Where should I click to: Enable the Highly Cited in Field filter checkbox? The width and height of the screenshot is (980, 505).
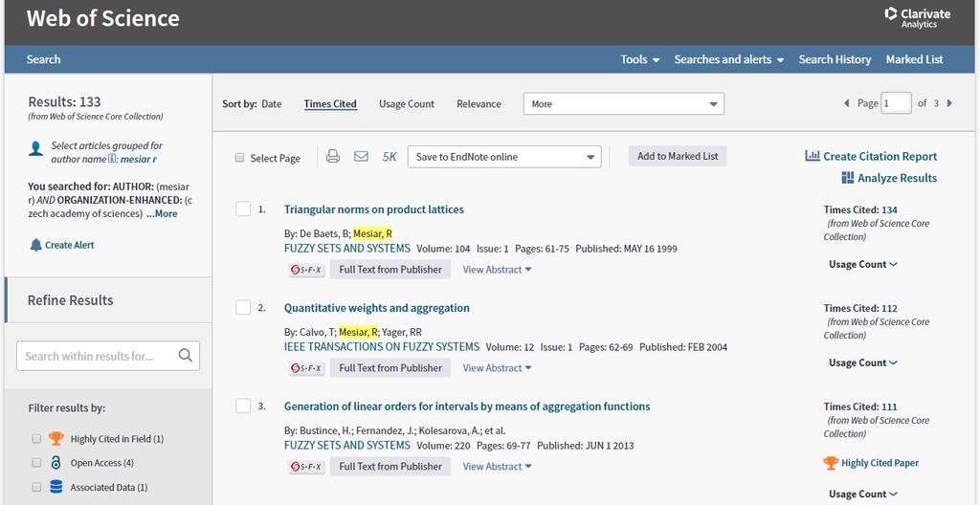click(x=36, y=439)
